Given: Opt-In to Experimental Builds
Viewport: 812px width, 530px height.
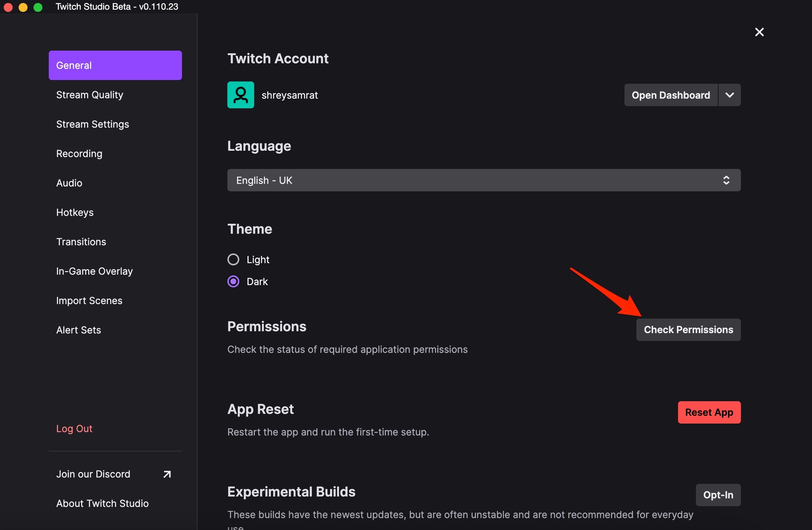Looking at the screenshot, I should tap(718, 495).
